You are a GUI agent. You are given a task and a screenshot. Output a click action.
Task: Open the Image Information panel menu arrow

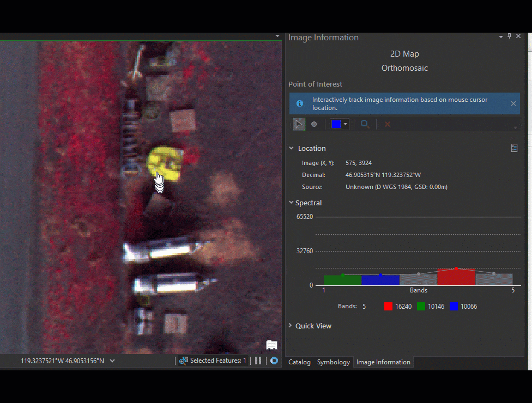tap(500, 36)
